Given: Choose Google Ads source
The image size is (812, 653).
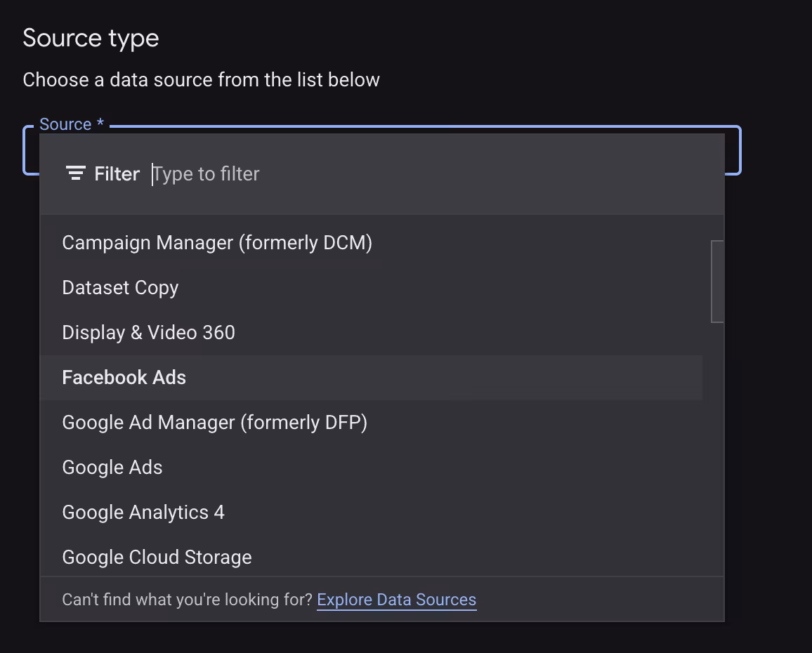Looking at the screenshot, I should (x=372, y=467).
